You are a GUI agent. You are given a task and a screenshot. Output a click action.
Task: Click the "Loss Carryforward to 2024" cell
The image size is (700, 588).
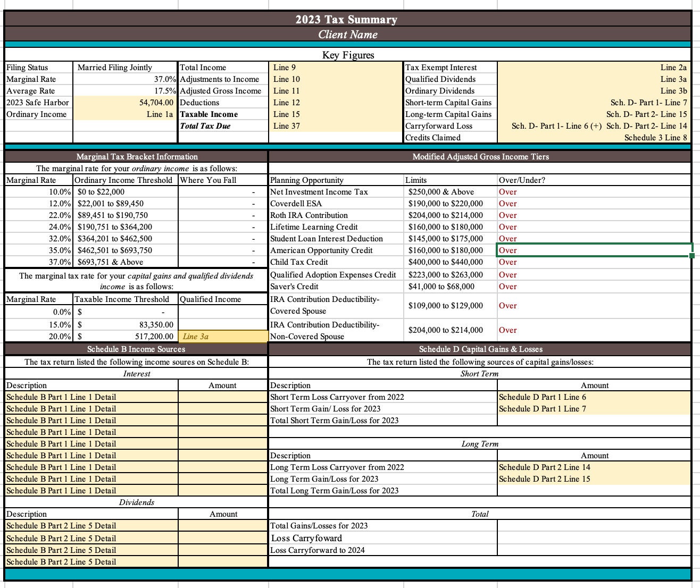pyautogui.click(x=383, y=550)
